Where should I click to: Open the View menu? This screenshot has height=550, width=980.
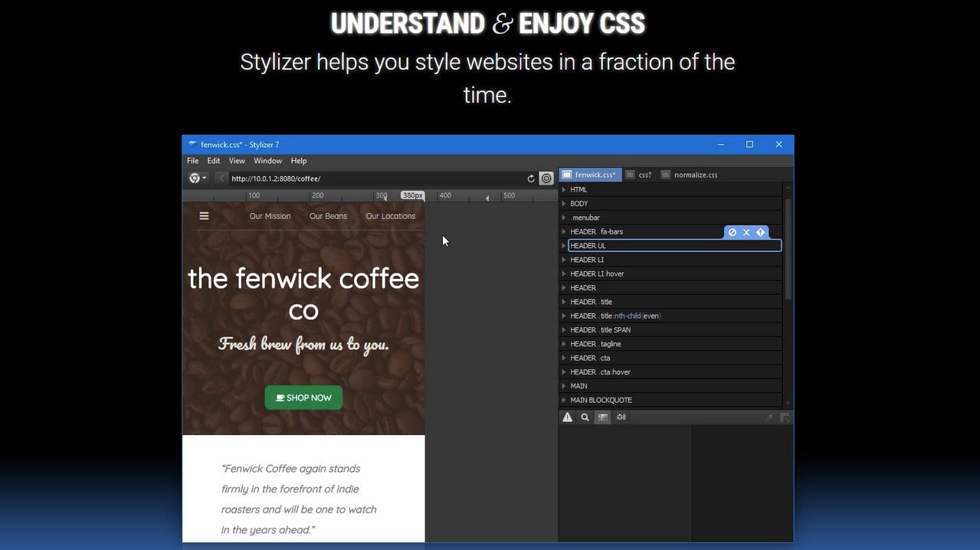pyautogui.click(x=237, y=161)
